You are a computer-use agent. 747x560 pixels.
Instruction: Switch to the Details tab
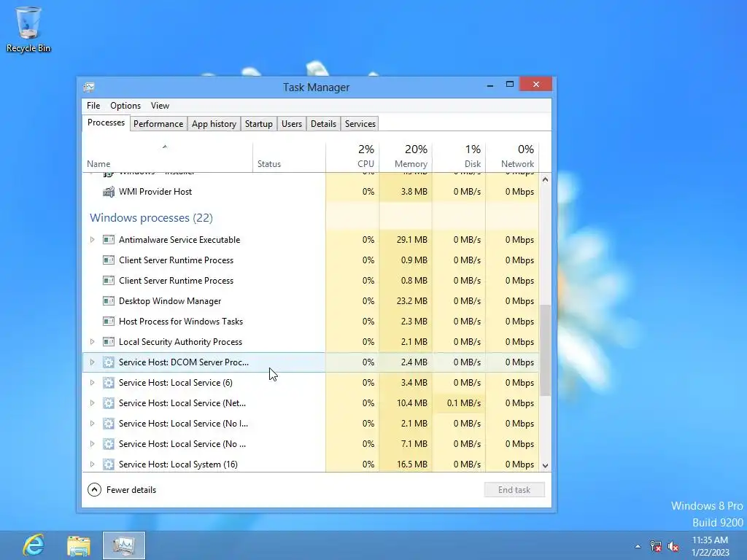323,124
